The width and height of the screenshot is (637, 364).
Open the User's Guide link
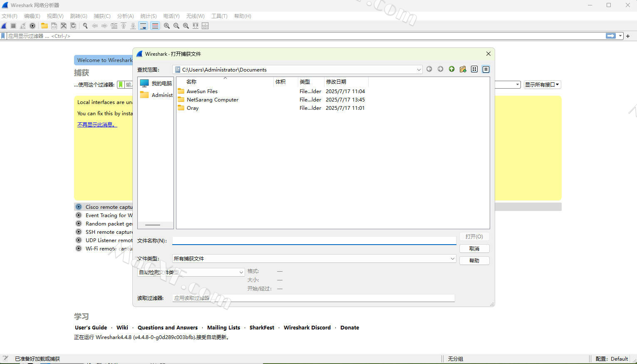click(91, 327)
